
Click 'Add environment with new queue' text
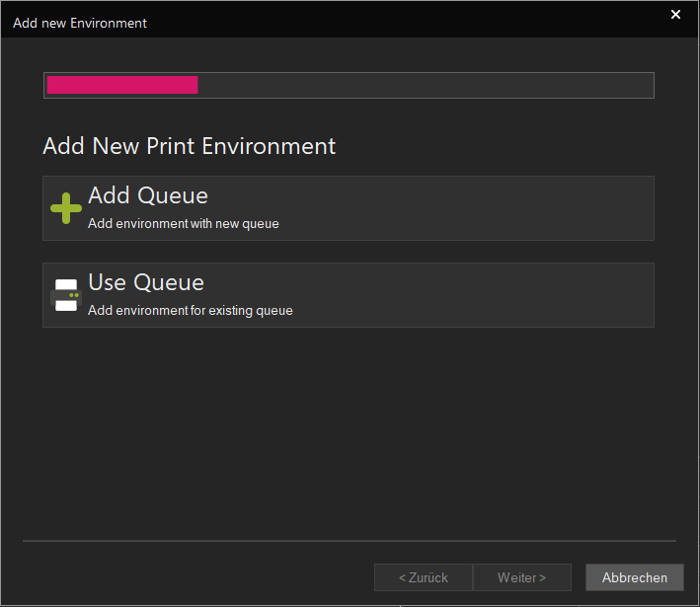(x=183, y=223)
